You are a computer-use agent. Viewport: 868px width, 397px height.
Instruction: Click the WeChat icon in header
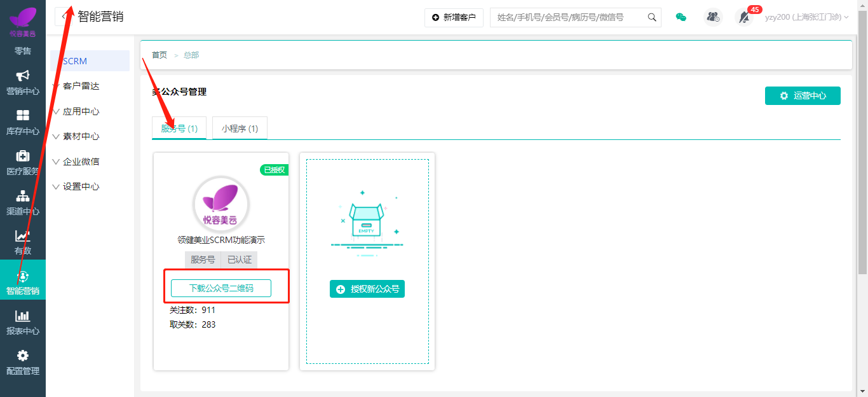pos(681,17)
